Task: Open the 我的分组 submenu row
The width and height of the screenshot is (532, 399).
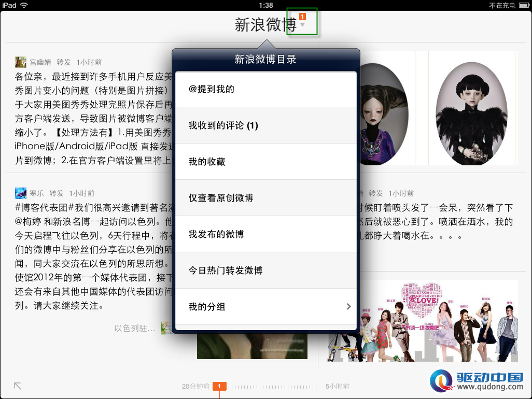Action: (266, 307)
